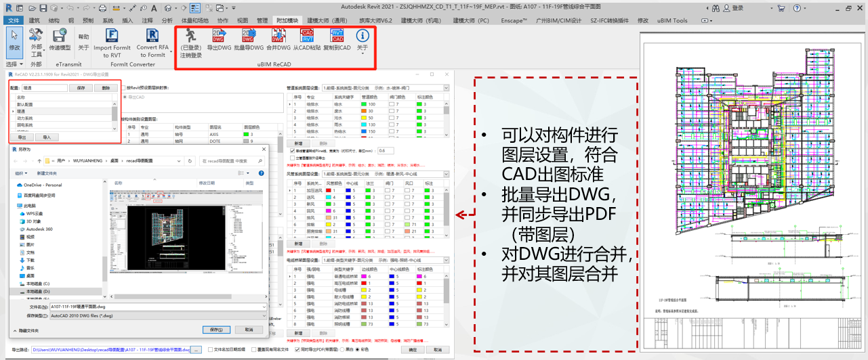Click the 注销登录 logout running-man icon

point(191,36)
